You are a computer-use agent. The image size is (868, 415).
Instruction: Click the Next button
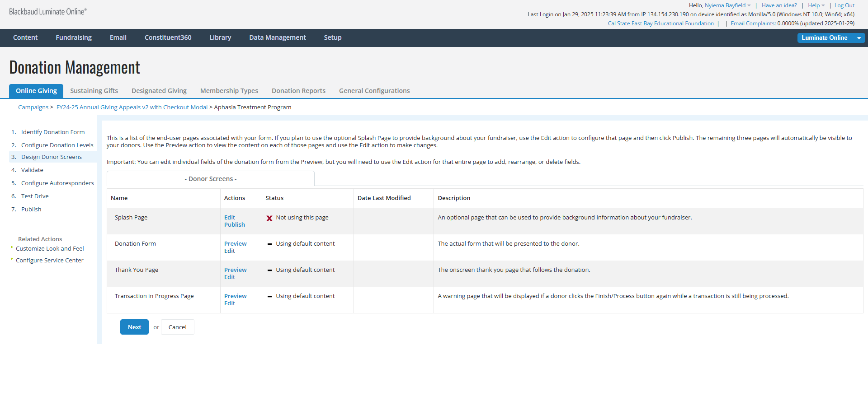(134, 327)
